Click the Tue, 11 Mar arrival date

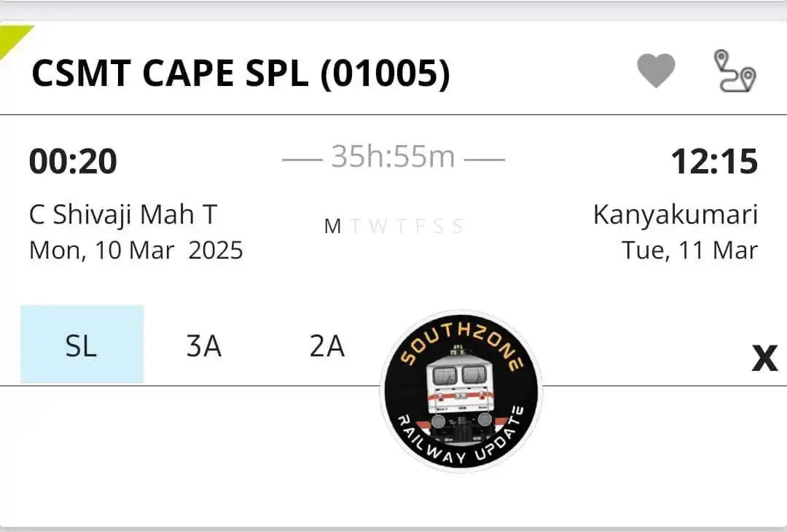pyautogui.click(x=690, y=251)
